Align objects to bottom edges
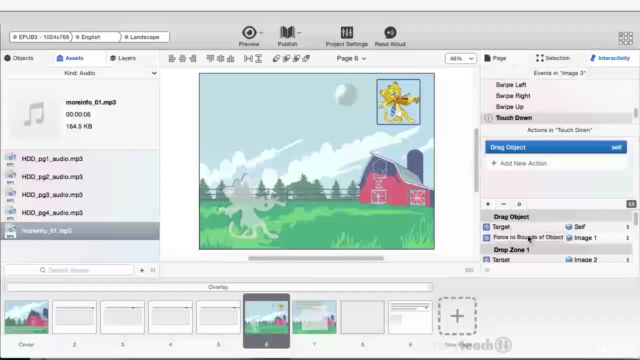This screenshot has width=640, height=360. pyautogui.click(x=231, y=58)
